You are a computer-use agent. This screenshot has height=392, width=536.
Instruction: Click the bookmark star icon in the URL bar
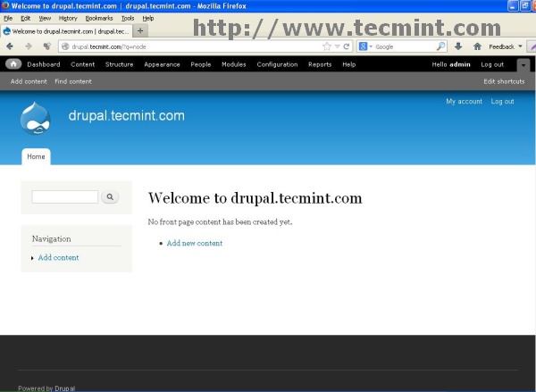(327, 46)
